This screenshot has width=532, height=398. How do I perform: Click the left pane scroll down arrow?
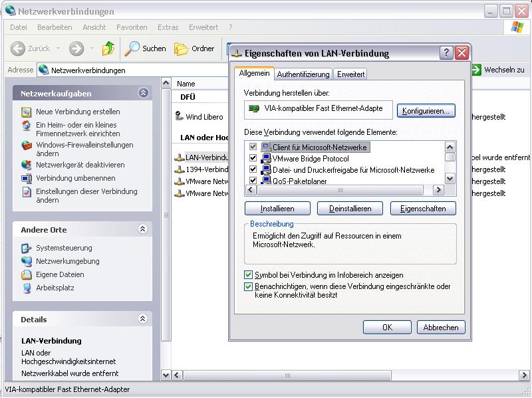pyautogui.click(x=166, y=375)
